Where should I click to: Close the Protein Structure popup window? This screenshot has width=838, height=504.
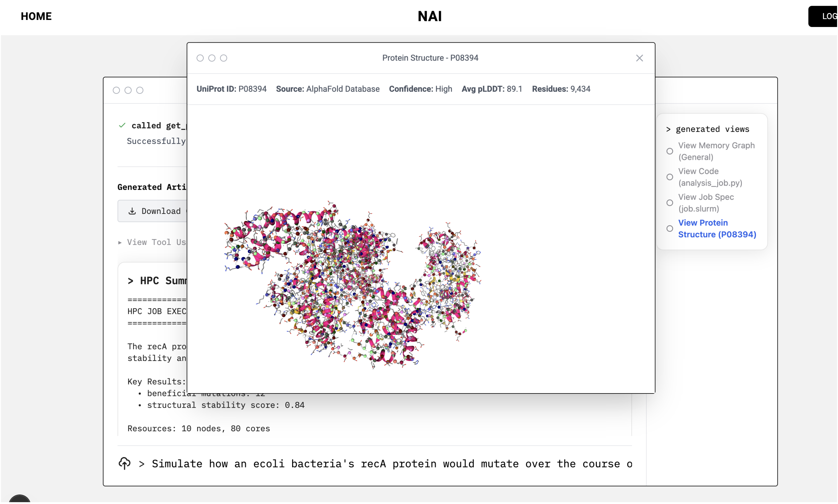[x=639, y=58]
